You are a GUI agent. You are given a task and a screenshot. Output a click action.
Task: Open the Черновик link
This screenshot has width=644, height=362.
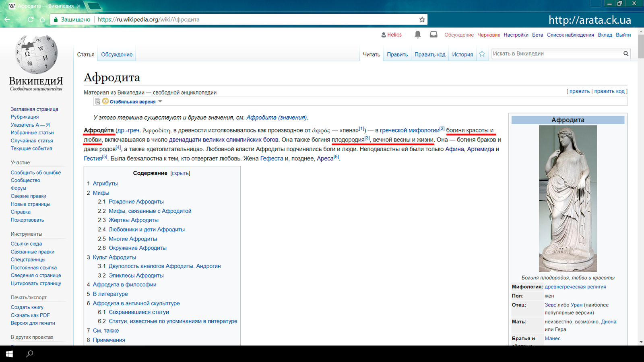tap(489, 35)
